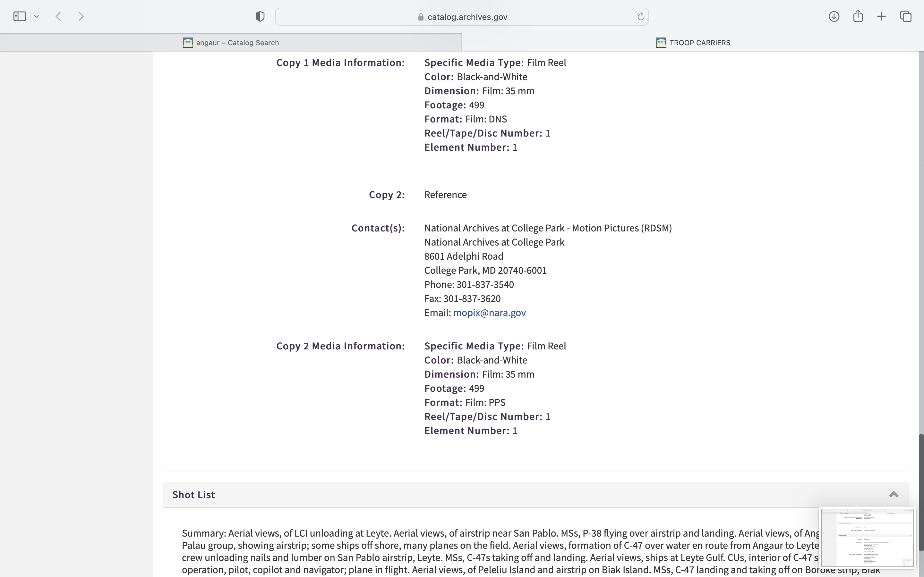Show tab overview icon
Image resolution: width=924 pixels, height=577 pixels.
pos(906,16)
